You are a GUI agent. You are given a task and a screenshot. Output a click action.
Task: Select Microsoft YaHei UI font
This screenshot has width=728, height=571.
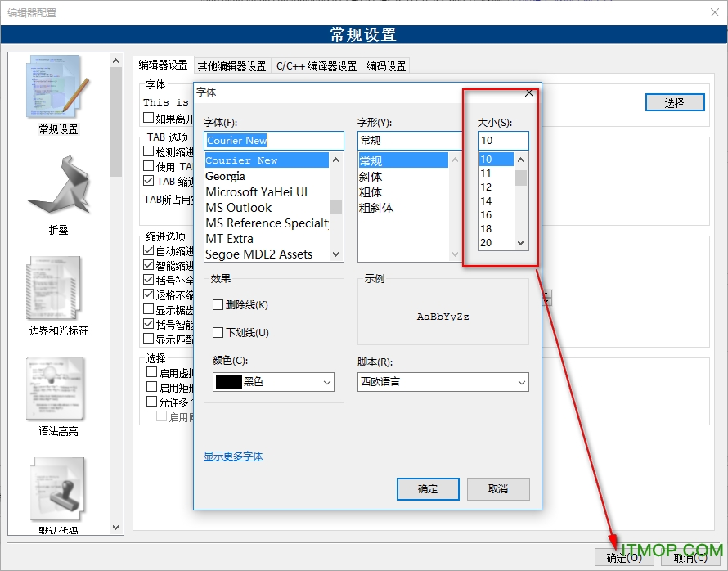pyautogui.click(x=267, y=192)
